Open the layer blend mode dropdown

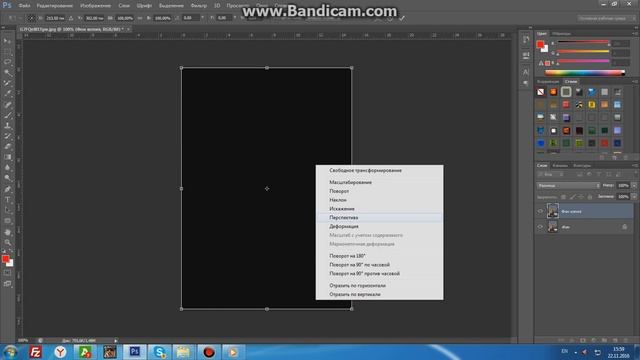pos(568,186)
